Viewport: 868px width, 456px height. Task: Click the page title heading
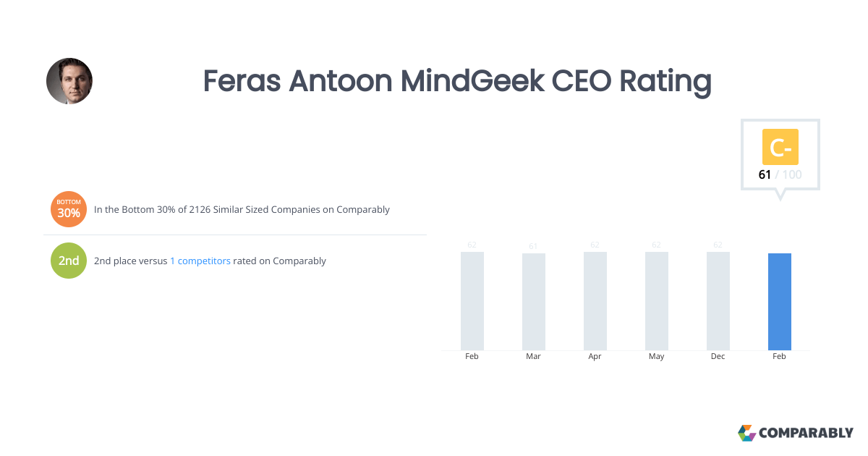click(x=457, y=81)
